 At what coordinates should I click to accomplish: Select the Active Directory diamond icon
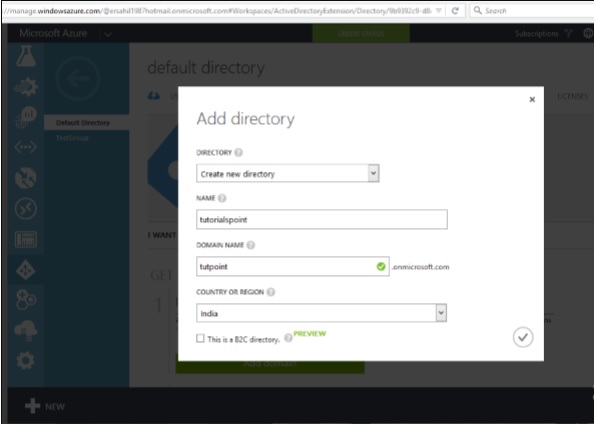point(26,270)
